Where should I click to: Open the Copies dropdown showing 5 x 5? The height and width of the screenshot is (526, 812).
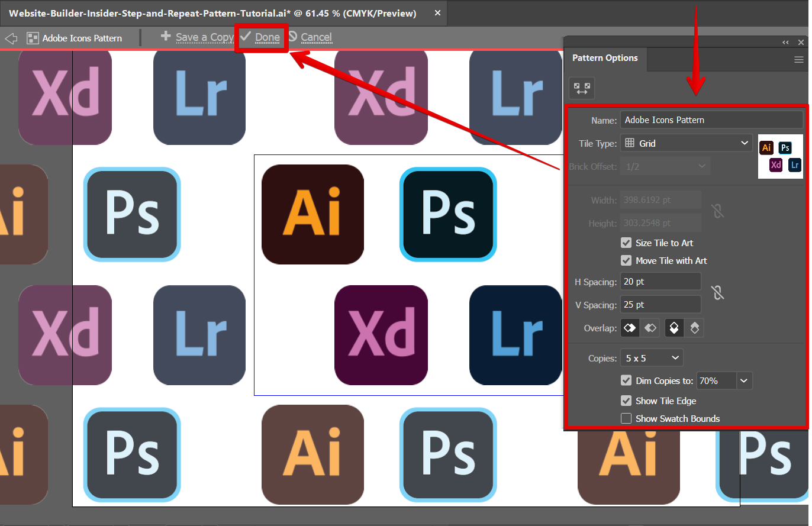pyautogui.click(x=652, y=357)
